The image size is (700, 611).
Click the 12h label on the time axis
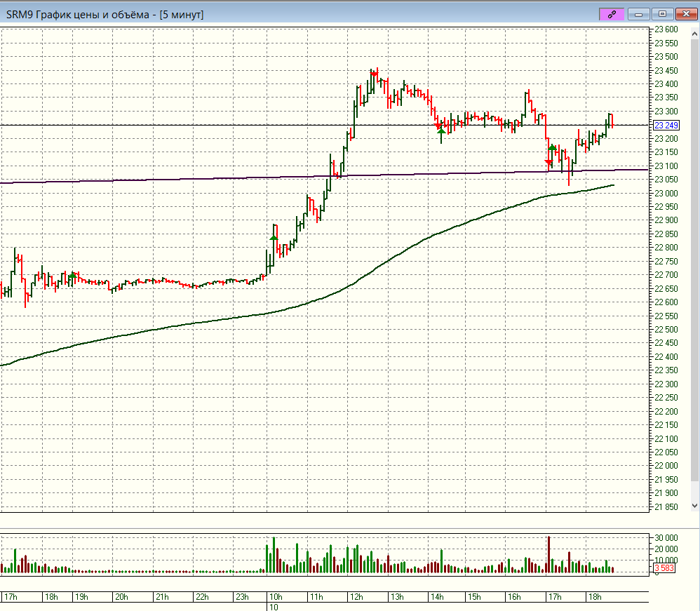[x=356, y=597]
